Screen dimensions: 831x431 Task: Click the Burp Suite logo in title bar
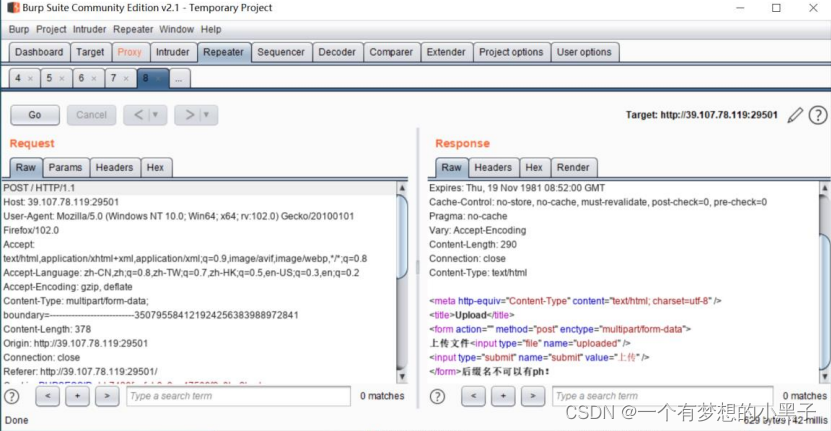click(x=13, y=8)
